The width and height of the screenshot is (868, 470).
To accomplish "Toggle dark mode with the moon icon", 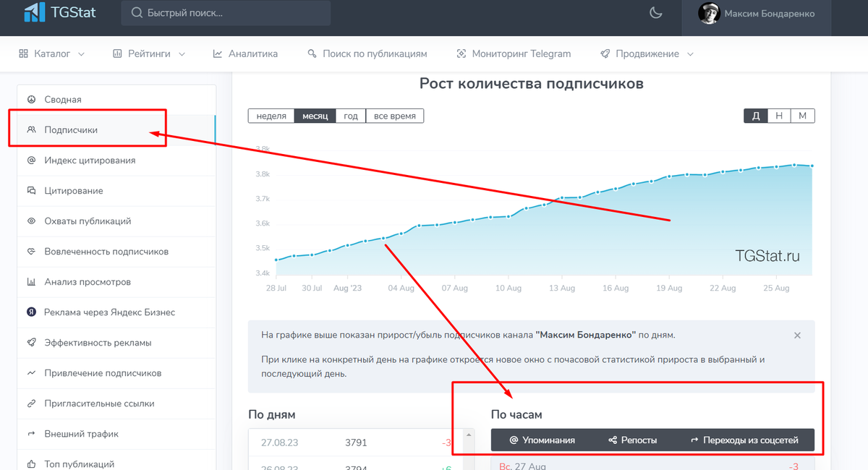I will (656, 12).
